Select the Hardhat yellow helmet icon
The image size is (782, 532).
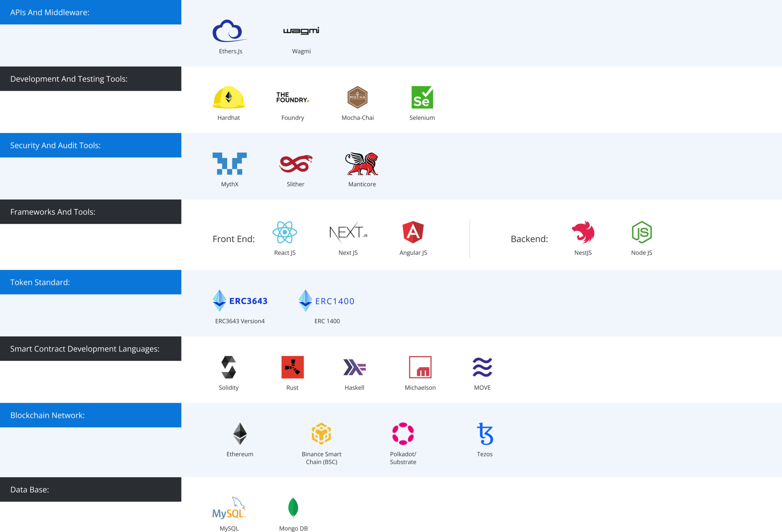tap(229, 97)
